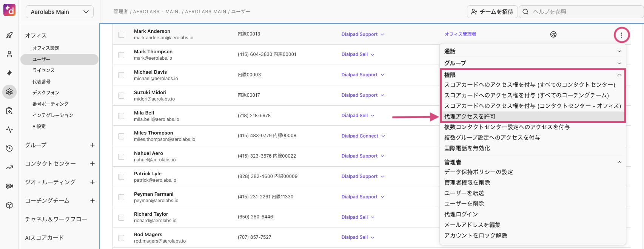Add a new group with plus icon
The width and height of the screenshot is (644, 249).
(92, 145)
